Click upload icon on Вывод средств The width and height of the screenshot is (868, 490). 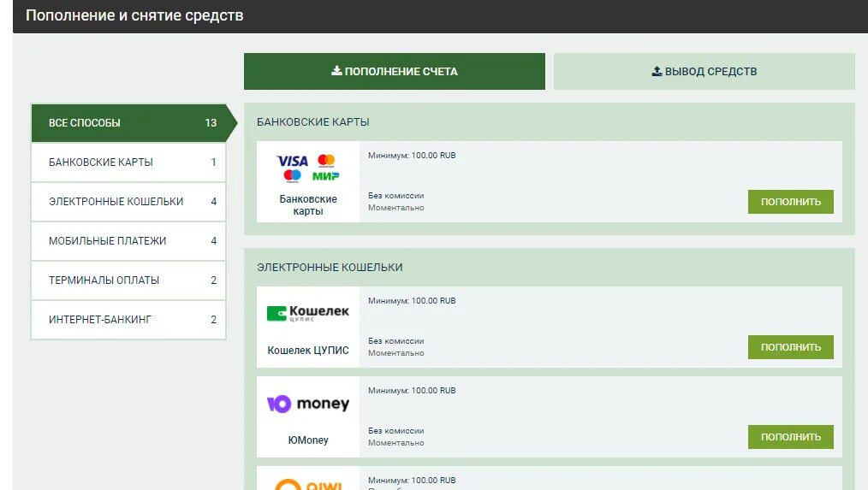click(657, 71)
